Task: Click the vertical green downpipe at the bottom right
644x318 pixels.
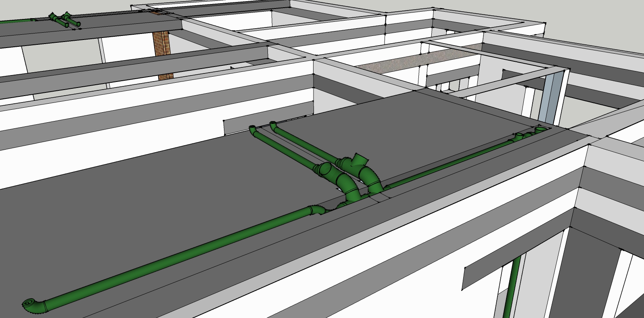Action: click(512, 286)
